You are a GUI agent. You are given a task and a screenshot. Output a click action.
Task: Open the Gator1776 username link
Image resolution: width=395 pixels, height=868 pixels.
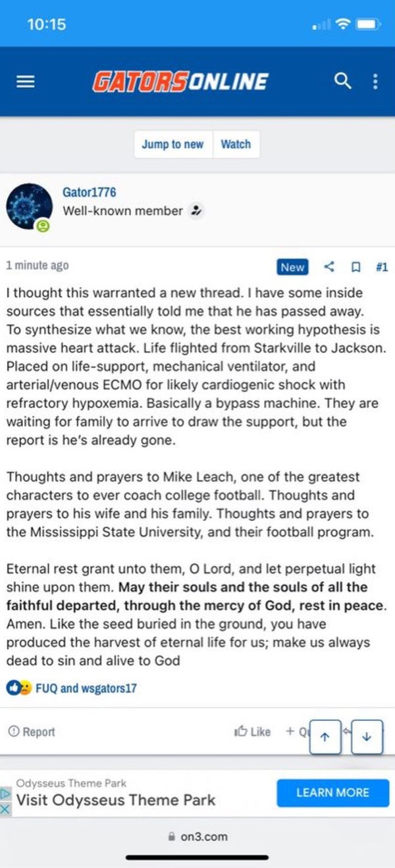click(89, 192)
